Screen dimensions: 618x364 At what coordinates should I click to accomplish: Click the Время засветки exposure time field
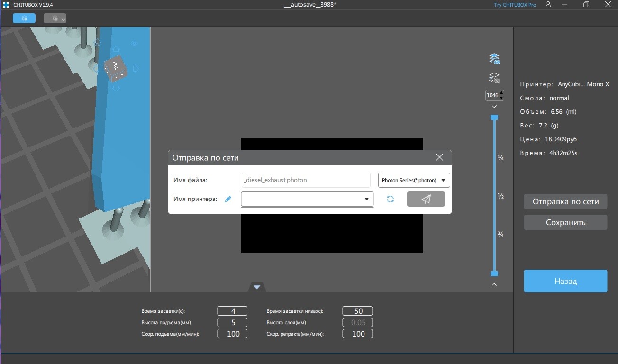232,311
